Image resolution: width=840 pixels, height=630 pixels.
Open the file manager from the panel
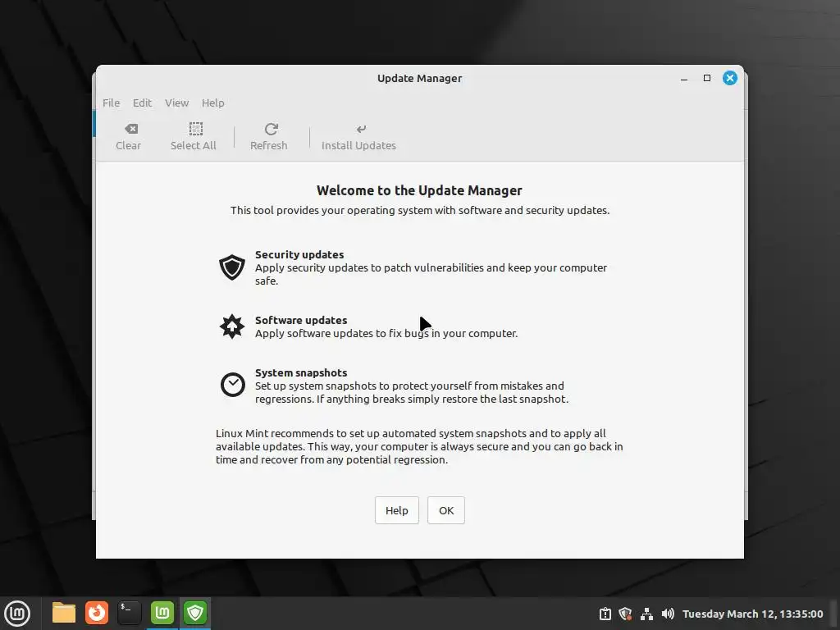(x=64, y=613)
